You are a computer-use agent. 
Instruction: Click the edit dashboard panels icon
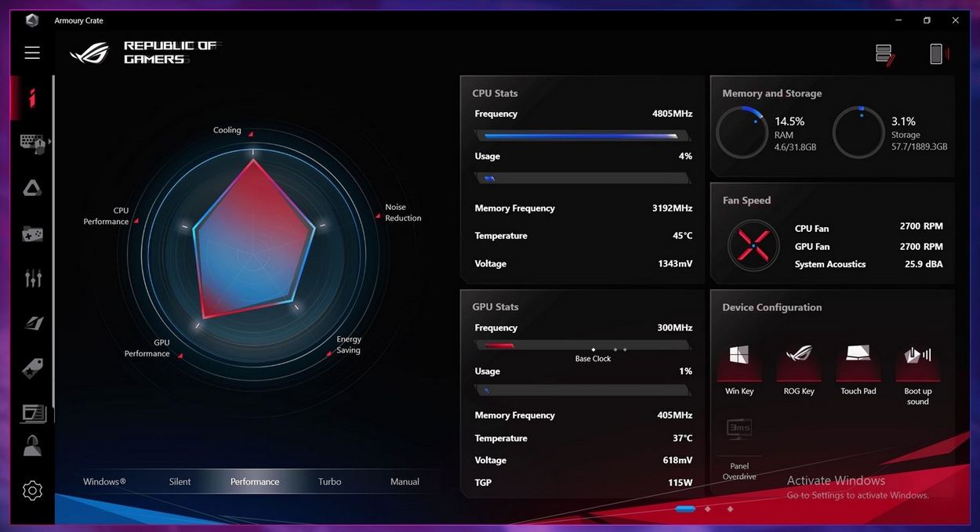click(x=884, y=54)
